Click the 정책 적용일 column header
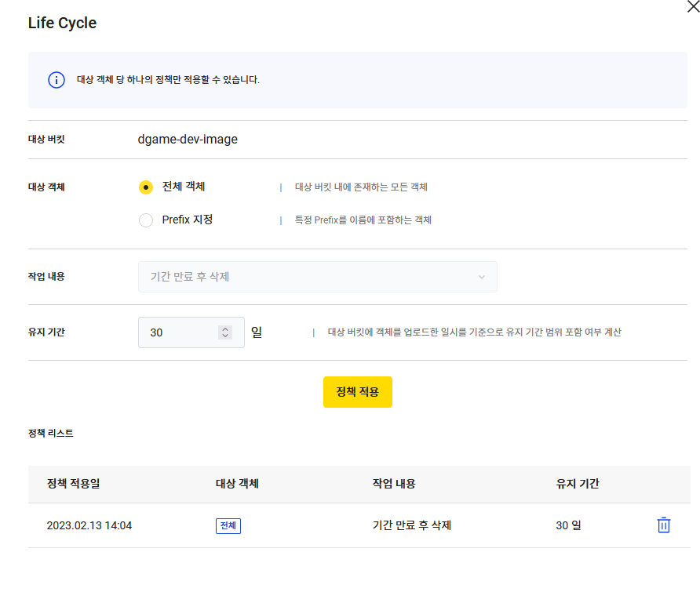Screen dimensions: 700x592 point(73,484)
